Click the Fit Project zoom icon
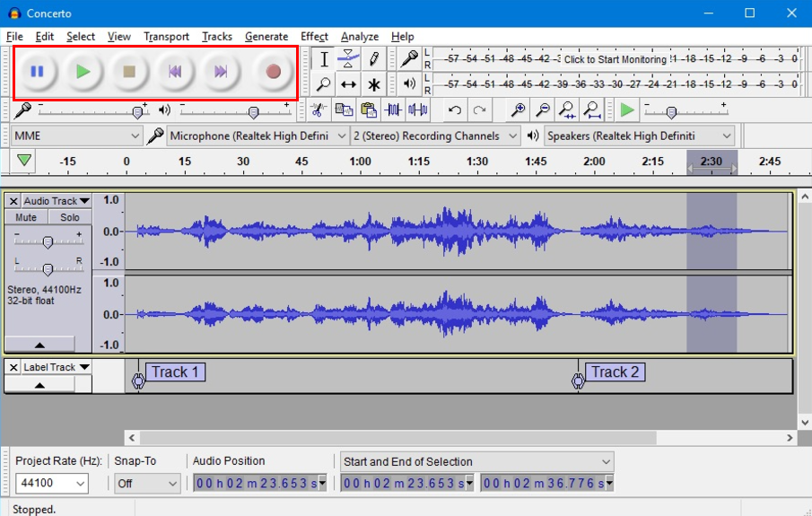This screenshot has width=812, height=516. pos(592,109)
